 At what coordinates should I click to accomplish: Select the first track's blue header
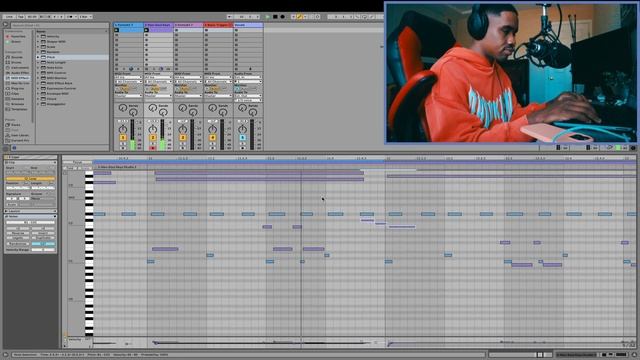(x=128, y=25)
